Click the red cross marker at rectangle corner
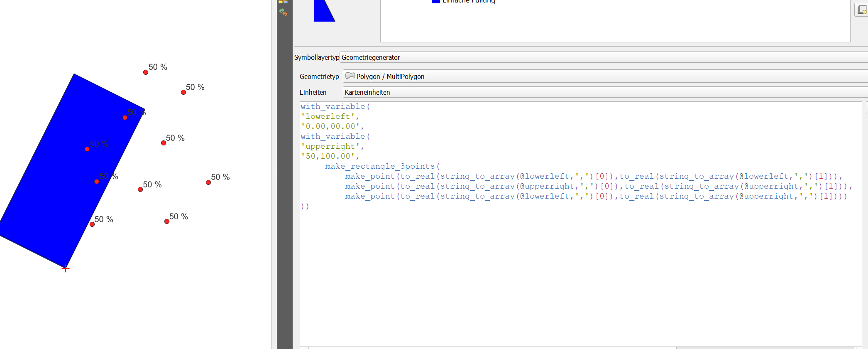This screenshot has height=349, width=868. 66,268
